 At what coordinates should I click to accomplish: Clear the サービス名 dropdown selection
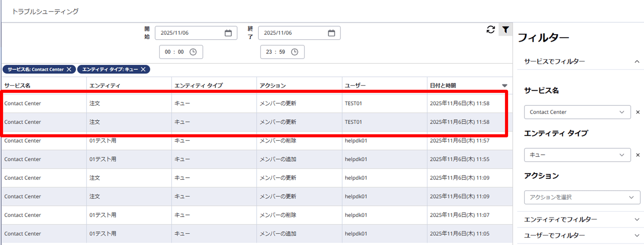[638, 112]
